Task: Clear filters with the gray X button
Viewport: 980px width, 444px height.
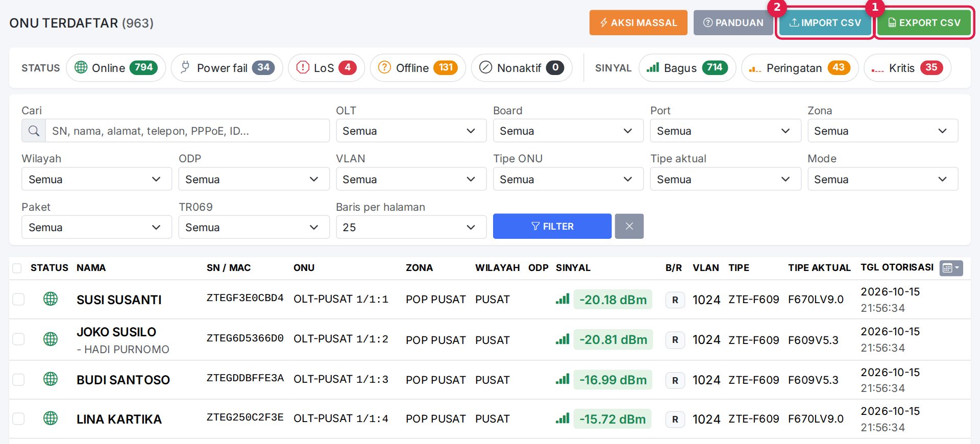Action: [629, 226]
